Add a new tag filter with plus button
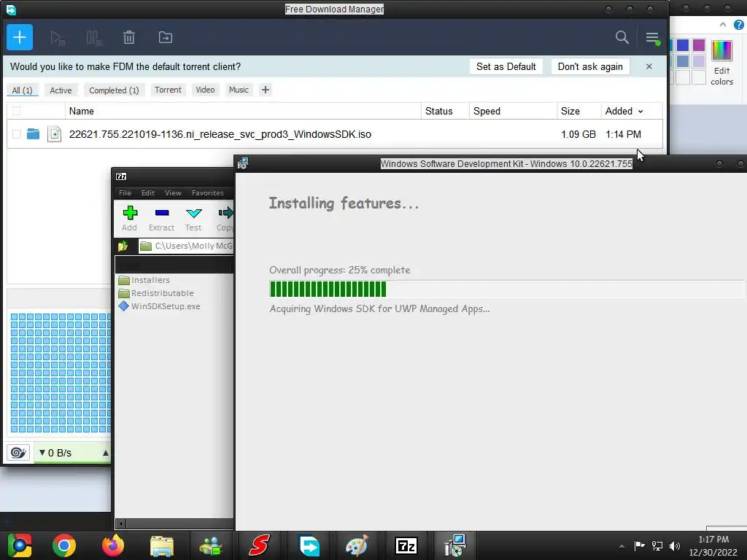 click(x=266, y=90)
